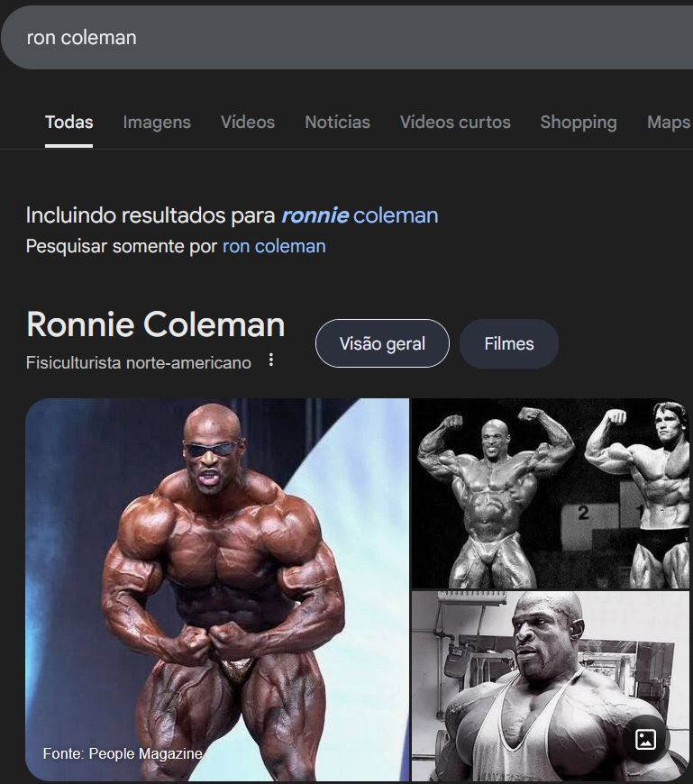
Task: Open the image gallery icon on bottom-right photo
Action: (x=645, y=739)
